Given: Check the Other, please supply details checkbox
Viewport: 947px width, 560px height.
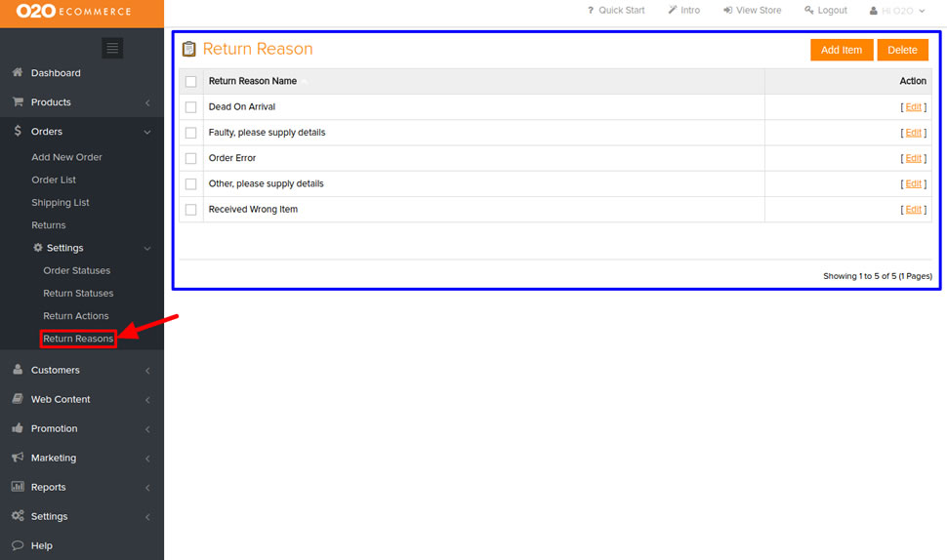Looking at the screenshot, I should click(190, 184).
